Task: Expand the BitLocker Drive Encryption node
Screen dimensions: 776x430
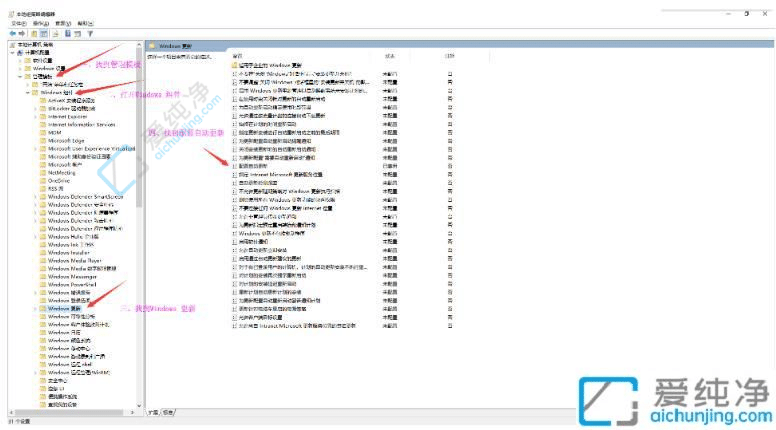Action: 36,108
